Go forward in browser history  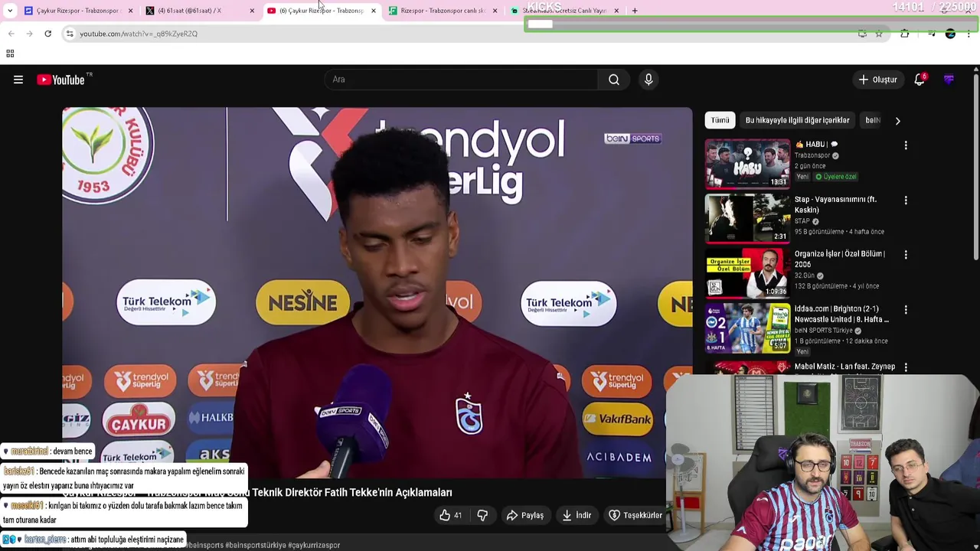coord(29,34)
